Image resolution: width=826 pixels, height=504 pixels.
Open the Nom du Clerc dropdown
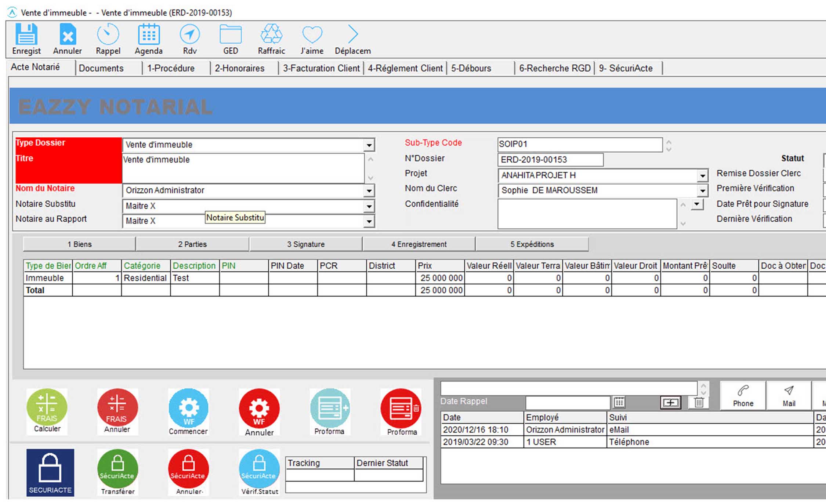coord(702,191)
